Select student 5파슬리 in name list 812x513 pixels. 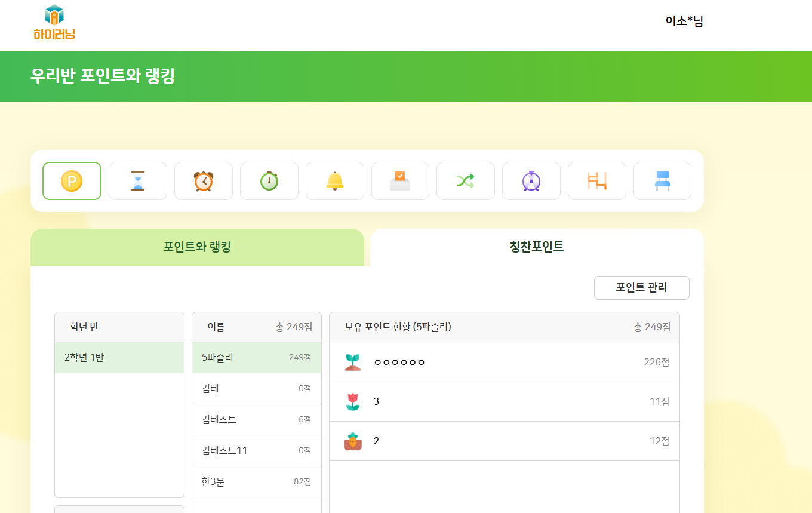click(256, 358)
